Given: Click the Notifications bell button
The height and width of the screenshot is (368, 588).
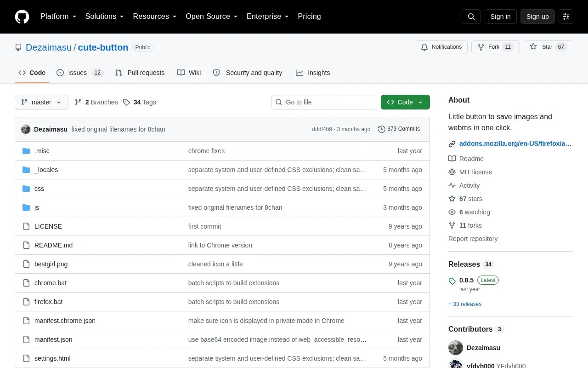Looking at the screenshot, I should tap(441, 47).
